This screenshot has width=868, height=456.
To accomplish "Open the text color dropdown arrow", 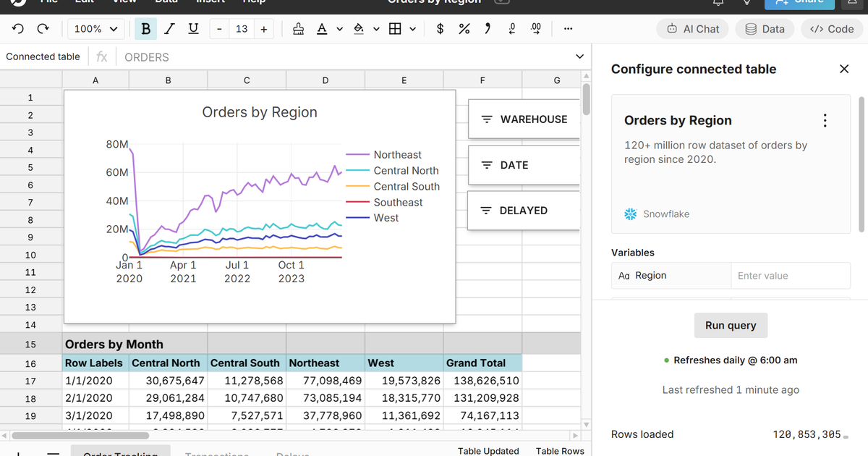I will point(340,29).
